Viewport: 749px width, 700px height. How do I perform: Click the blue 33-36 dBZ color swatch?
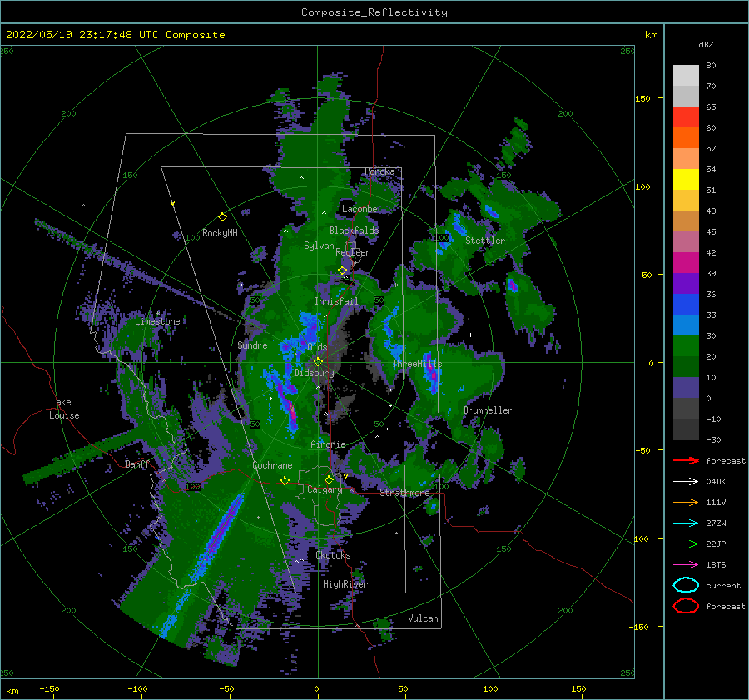point(686,305)
